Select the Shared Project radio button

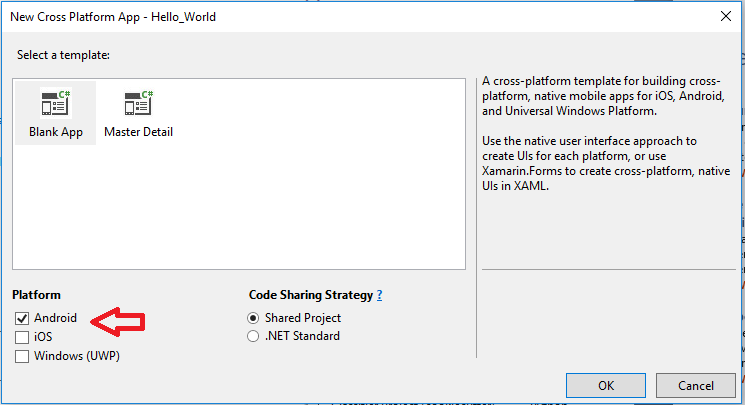click(254, 318)
